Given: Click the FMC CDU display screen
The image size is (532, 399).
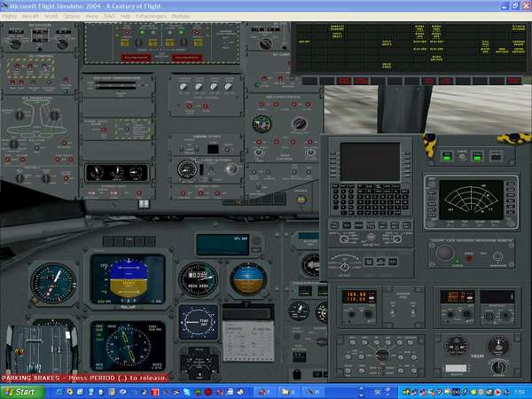Looking at the screenshot, I should click(370, 162).
